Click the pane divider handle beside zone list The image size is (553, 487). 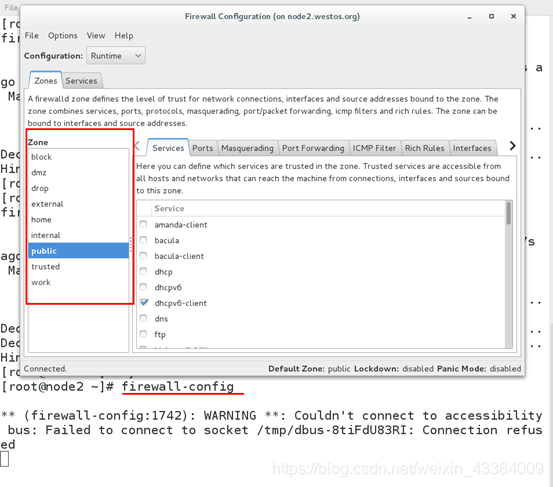pos(130,244)
